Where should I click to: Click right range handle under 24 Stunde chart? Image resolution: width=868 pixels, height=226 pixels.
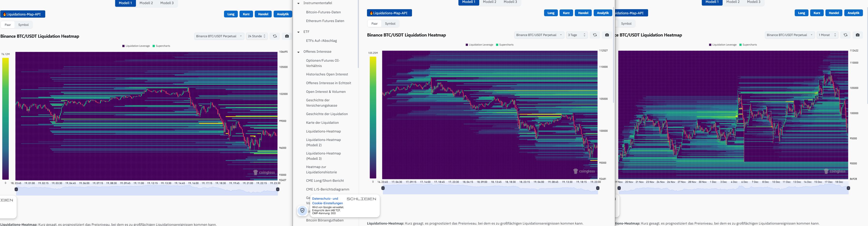click(x=278, y=189)
